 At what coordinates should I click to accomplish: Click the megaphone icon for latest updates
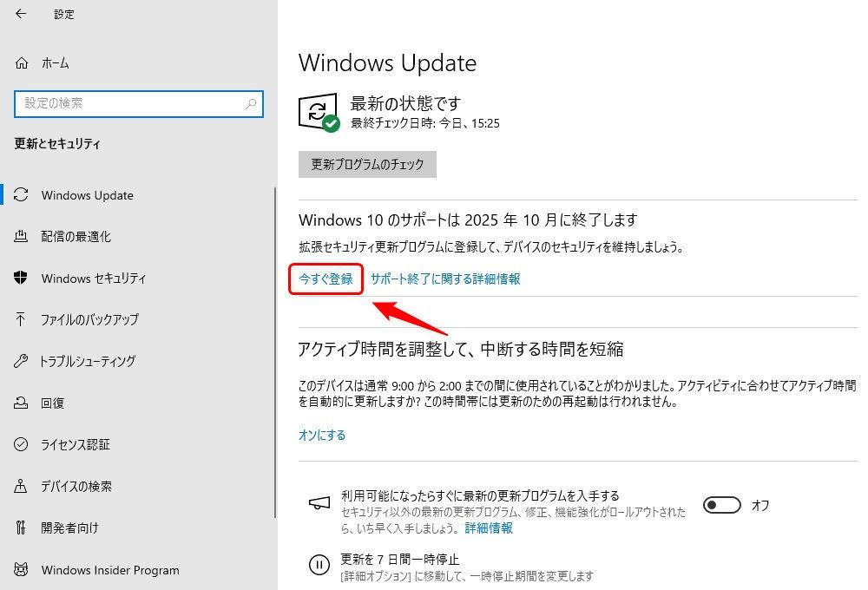pyautogui.click(x=319, y=502)
